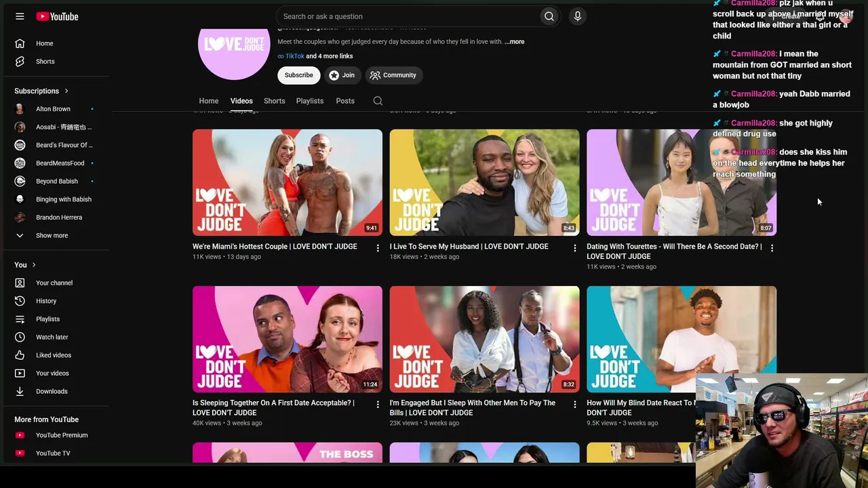Open options for Miami's Hottest Couple video
Viewport: 868px width, 488px height.
pos(378,248)
